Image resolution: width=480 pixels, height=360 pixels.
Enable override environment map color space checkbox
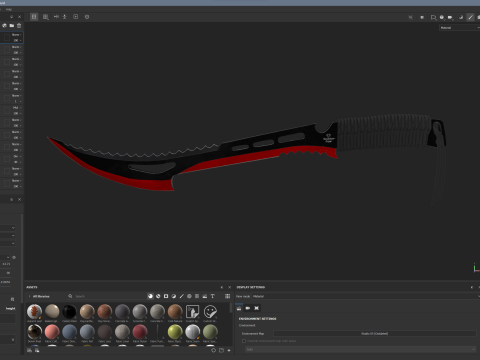click(244, 341)
